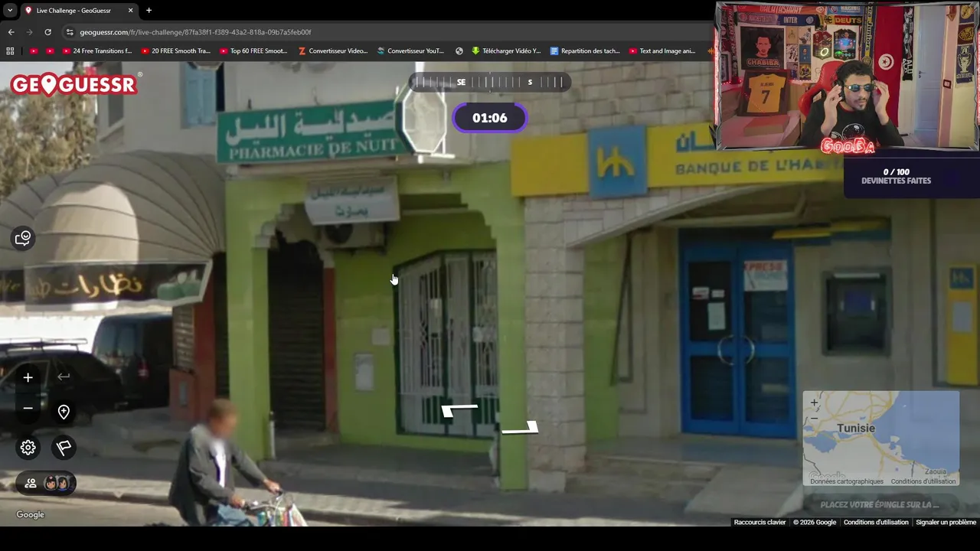This screenshot has height=551, width=980.
Task: Click the address bar URL field
Action: click(383, 32)
